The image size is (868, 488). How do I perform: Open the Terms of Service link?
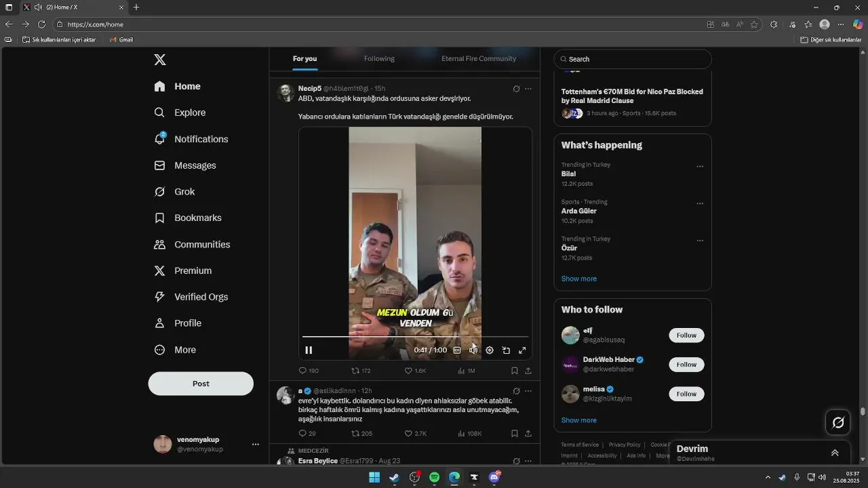click(x=580, y=445)
